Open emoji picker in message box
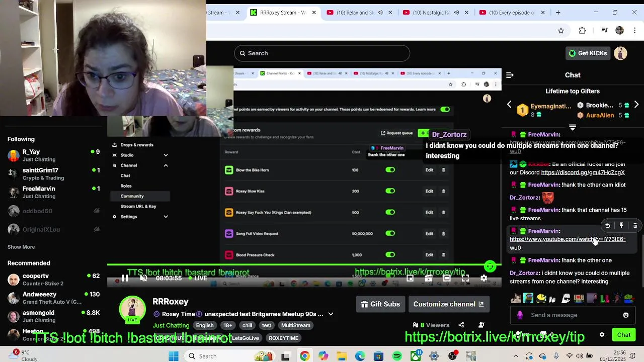This screenshot has height=362, width=644. click(626, 315)
